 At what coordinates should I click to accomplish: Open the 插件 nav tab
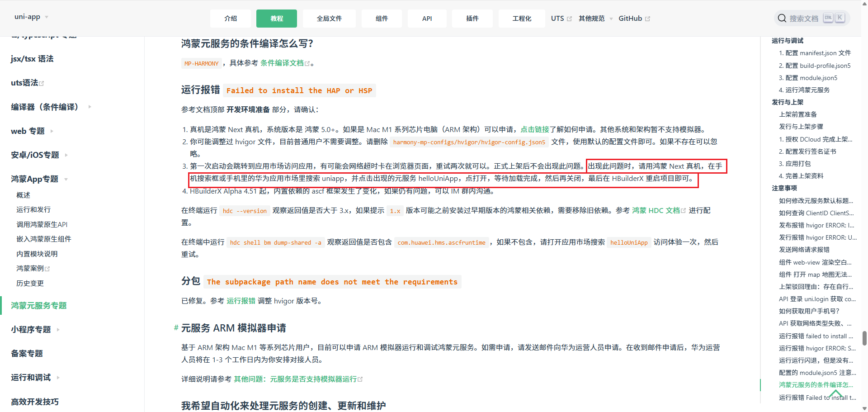point(472,19)
